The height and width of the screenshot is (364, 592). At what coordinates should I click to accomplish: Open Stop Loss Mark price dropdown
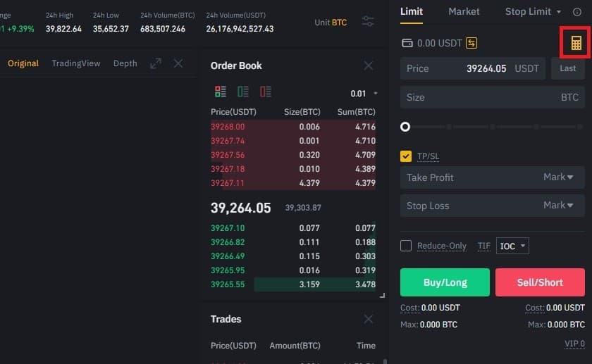pos(558,205)
